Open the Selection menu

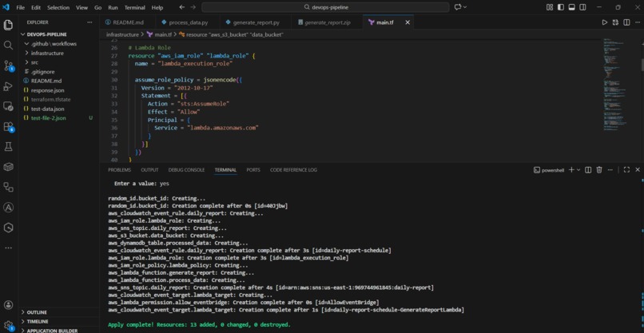(58, 7)
